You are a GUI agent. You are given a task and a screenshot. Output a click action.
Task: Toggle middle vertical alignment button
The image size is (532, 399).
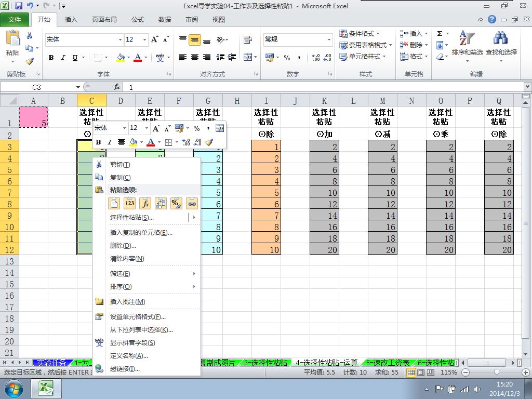(195, 40)
